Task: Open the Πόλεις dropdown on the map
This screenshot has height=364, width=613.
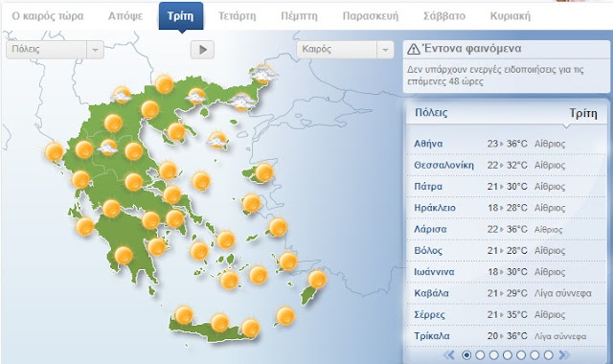Action: tap(56, 50)
